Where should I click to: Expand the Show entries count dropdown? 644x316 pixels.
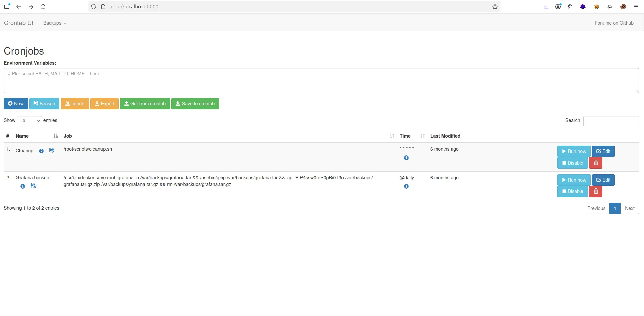tap(29, 121)
